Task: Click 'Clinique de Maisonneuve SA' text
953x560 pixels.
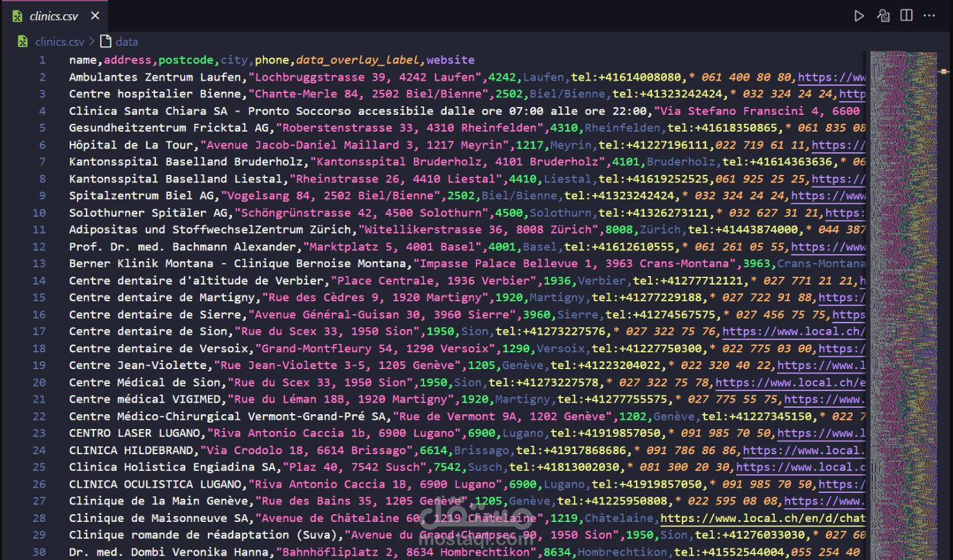Action: (158, 518)
